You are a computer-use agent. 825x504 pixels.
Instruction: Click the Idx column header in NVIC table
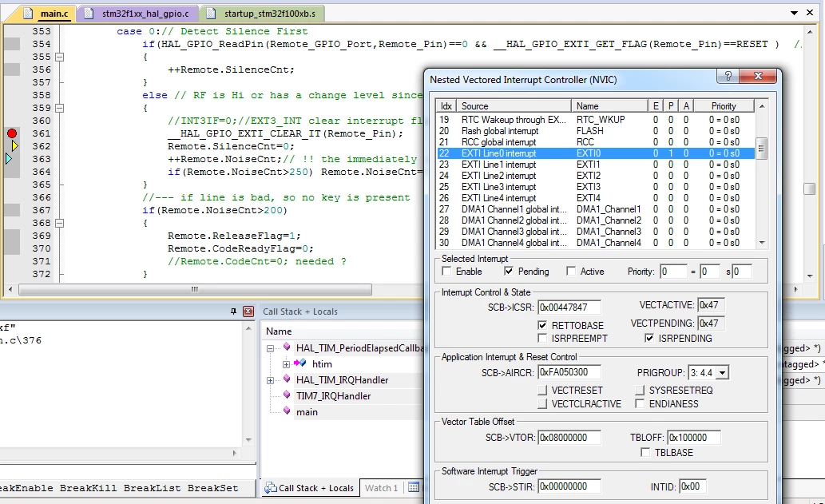click(x=446, y=105)
